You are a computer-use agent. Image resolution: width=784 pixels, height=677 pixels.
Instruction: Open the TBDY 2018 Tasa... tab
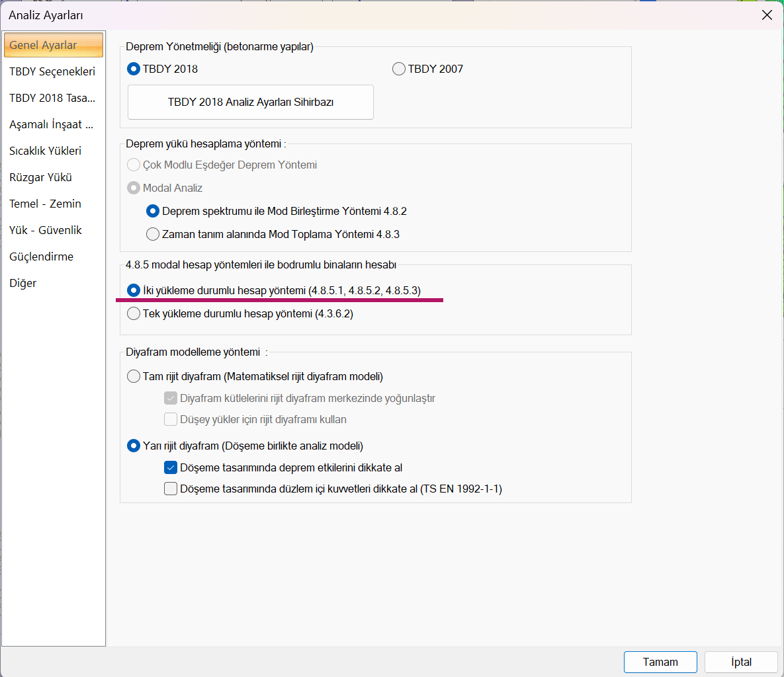pos(54,98)
